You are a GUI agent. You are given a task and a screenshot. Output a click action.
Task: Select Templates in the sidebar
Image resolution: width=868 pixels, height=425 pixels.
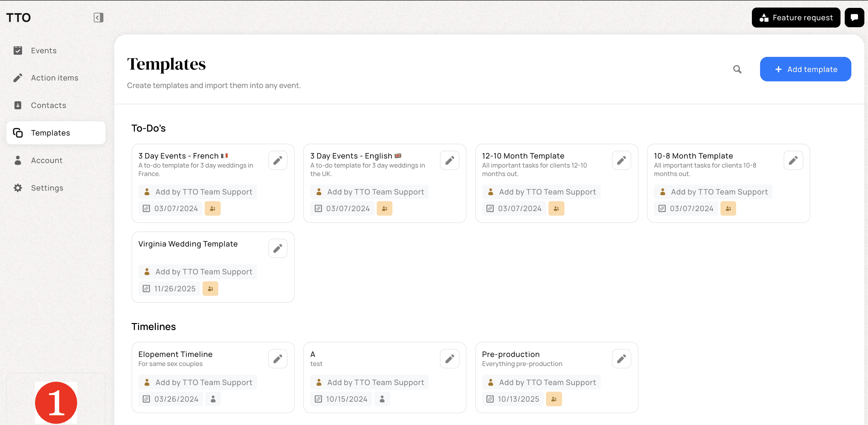(x=56, y=133)
